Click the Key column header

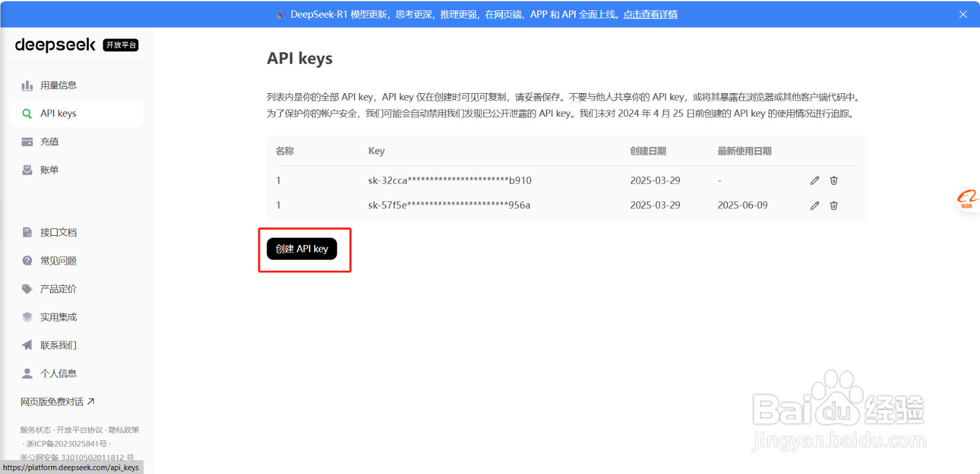pos(376,151)
